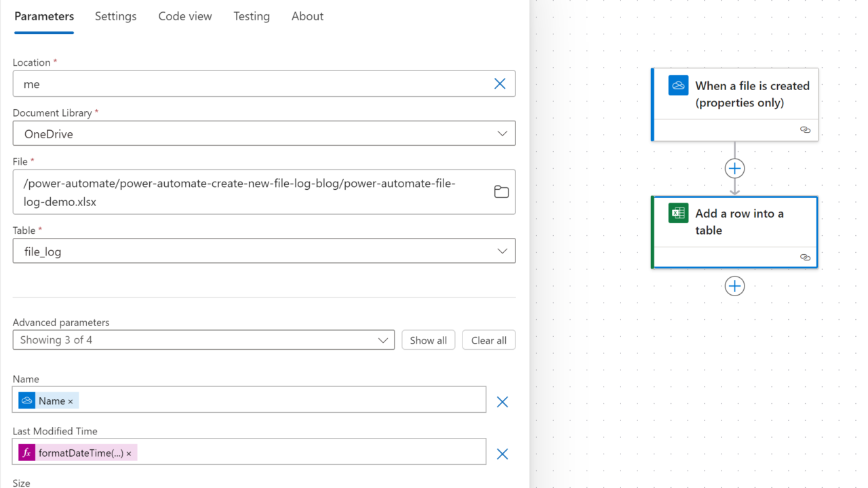Delete the formatDateTime expression token
This screenshot has width=868, height=488.
coord(129,453)
